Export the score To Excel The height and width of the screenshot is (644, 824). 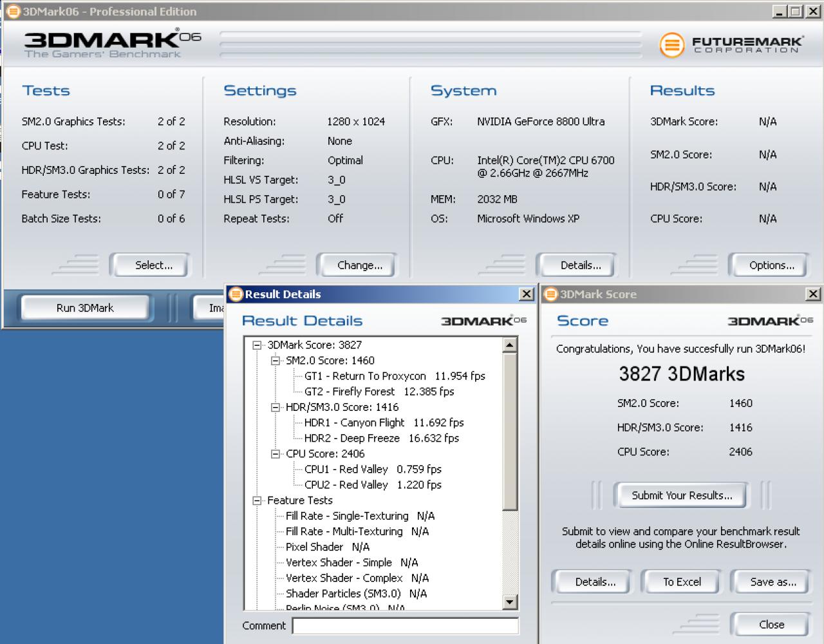tap(682, 582)
